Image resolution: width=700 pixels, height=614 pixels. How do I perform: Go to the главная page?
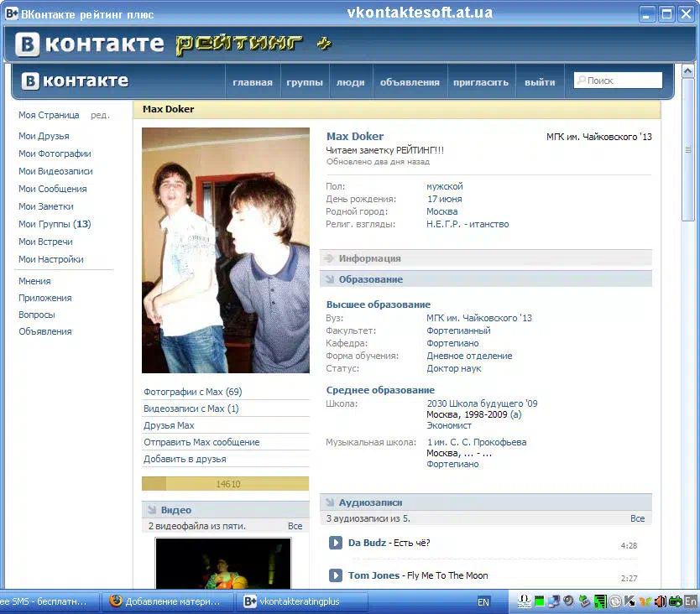pos(253,82)
